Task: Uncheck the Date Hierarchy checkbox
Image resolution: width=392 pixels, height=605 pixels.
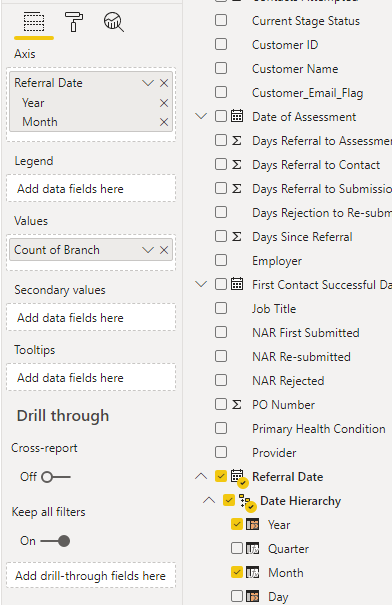Action: (229, 500)
